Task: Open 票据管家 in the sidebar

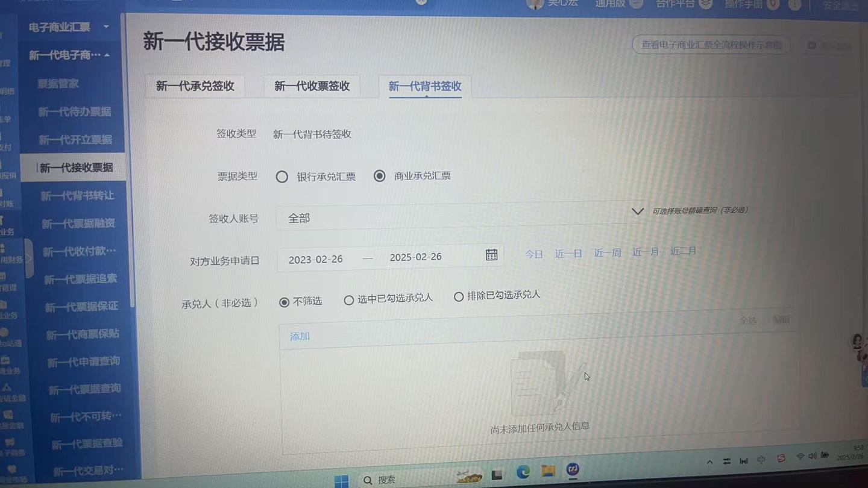Action: [x=58, y=84]
